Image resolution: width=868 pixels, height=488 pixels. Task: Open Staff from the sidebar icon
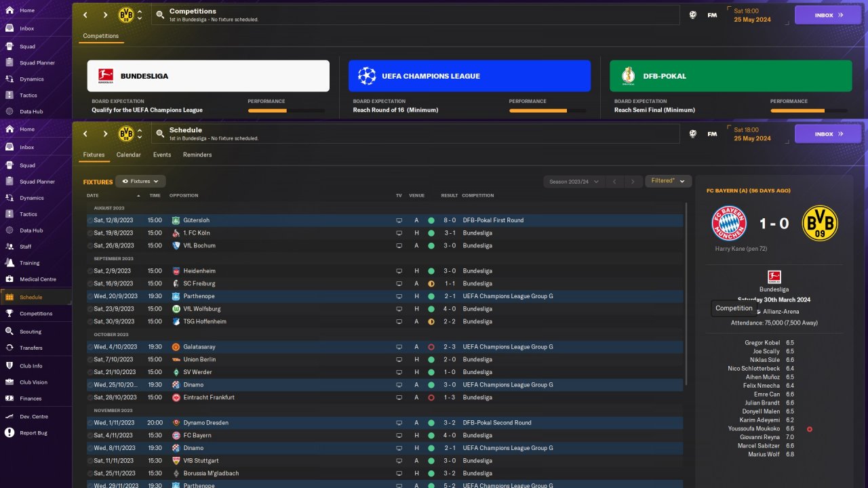click(x=9, y=247)
